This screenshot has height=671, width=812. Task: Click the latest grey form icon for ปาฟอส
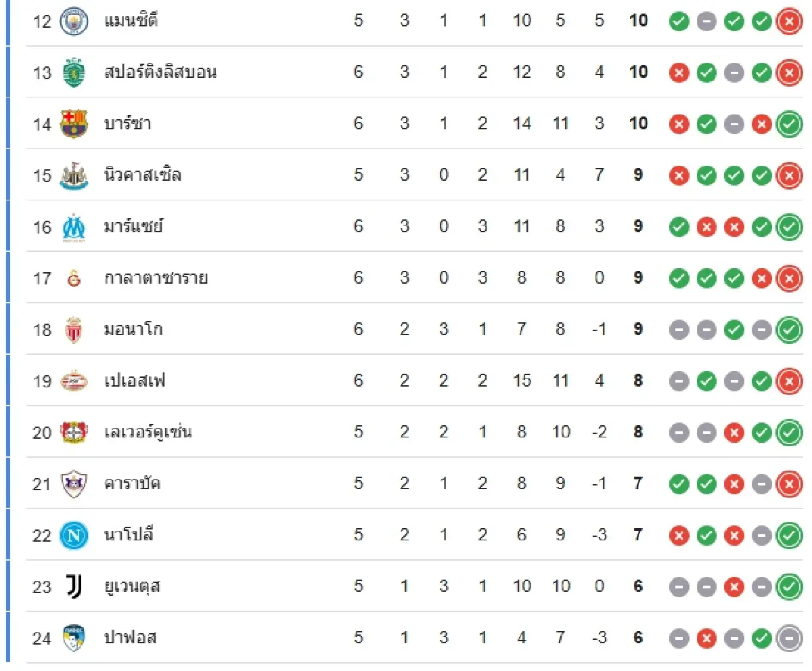788,638
